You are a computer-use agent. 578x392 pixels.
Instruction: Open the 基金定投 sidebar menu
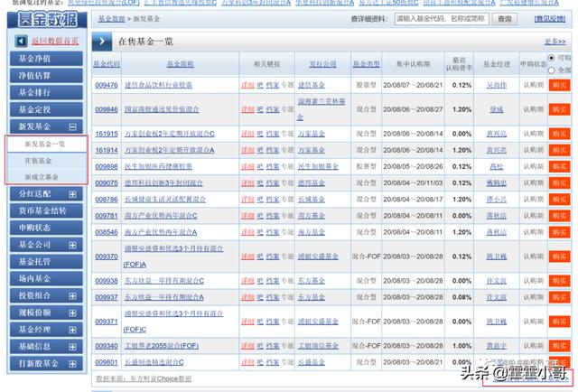[46, 109]
